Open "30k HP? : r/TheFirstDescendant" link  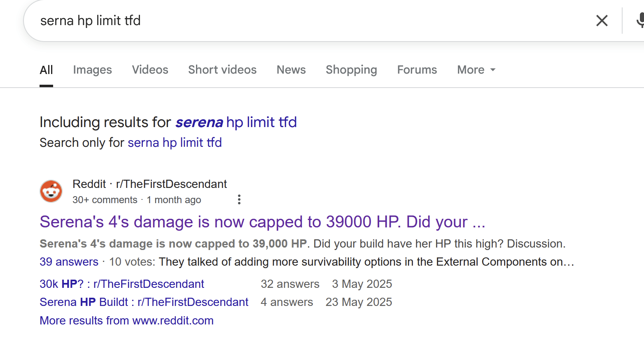(122, 284)
